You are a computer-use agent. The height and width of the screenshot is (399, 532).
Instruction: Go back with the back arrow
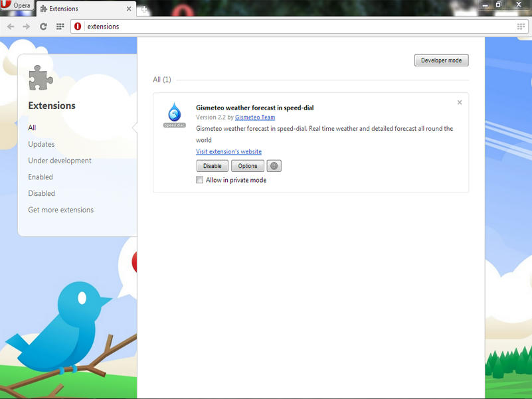click(x=11, y=27)
